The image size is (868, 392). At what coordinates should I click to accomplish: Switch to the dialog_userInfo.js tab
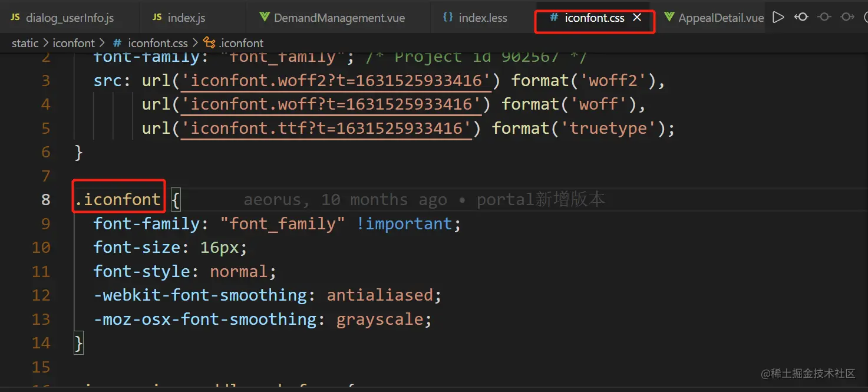[70, 18]
